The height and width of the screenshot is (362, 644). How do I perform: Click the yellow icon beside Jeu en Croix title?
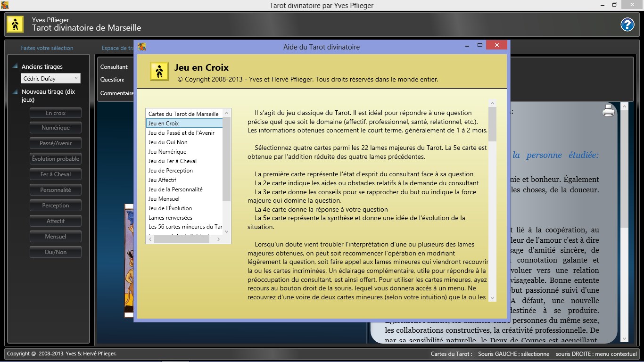[159, 71]
